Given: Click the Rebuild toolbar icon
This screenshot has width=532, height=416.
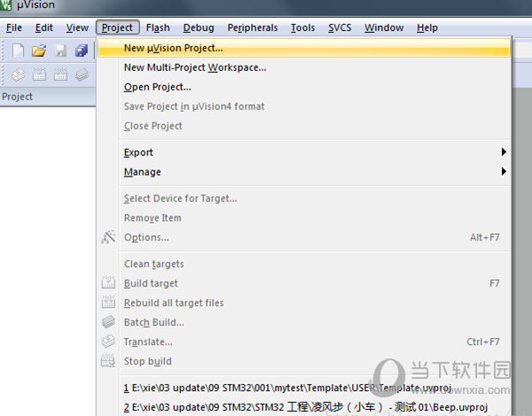Looking at the screenshot, I should 60,75.
